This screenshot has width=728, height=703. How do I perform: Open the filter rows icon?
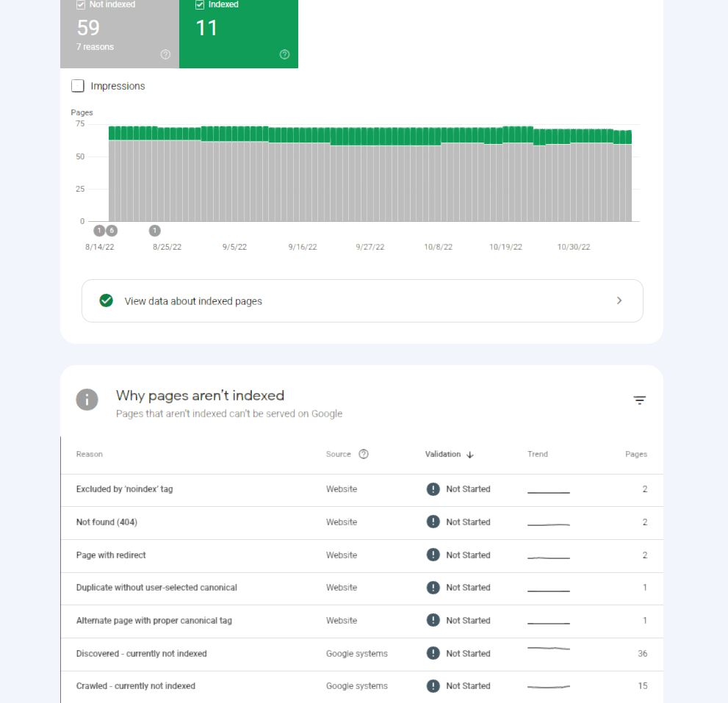(x=639, y=400)
